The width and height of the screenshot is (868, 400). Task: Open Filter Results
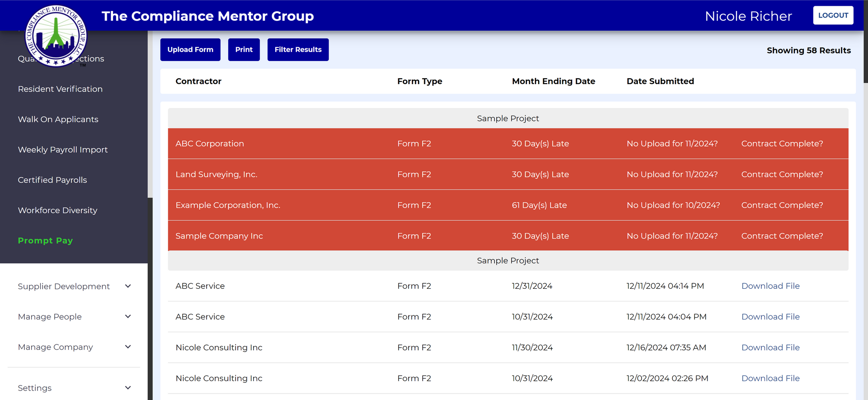coord(298,50)
